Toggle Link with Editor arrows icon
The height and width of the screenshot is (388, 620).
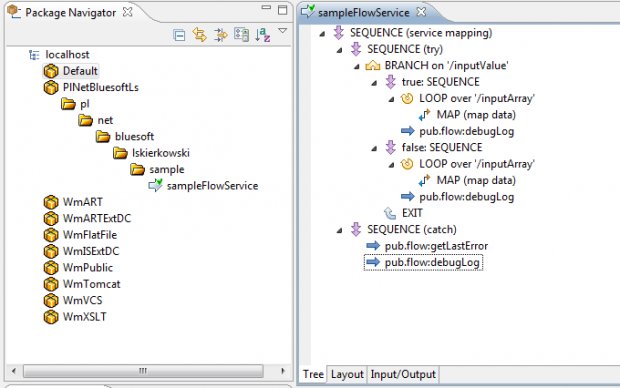pyautogui.click(x=200, y=35)
